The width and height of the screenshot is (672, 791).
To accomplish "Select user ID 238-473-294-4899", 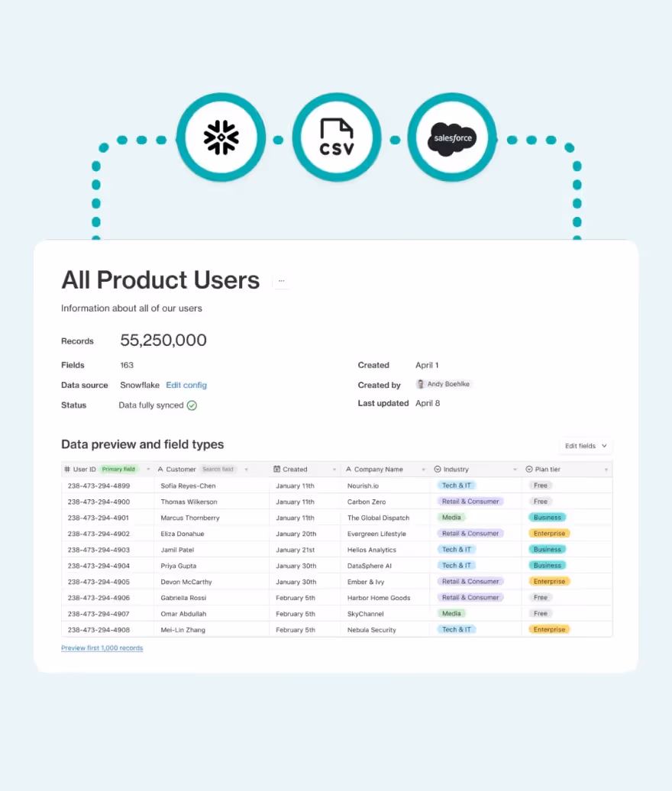I will (x=99, y=486).
